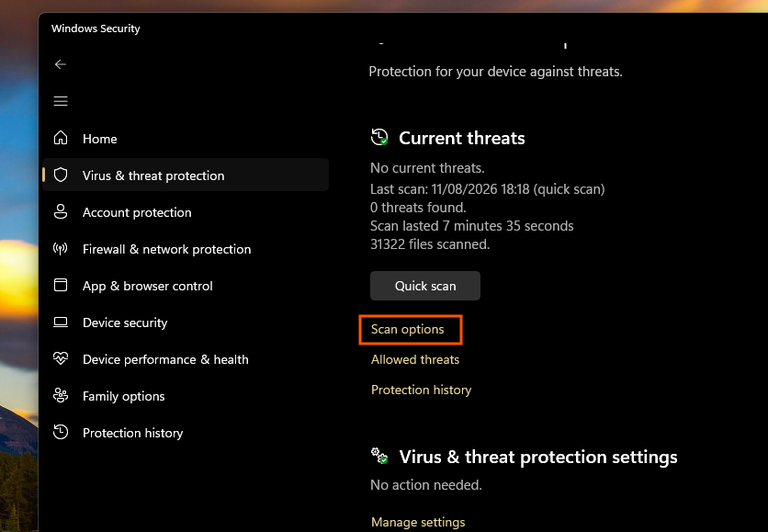768x532 pixels.
Task: Click the Firewall antenna icon
Action: click(x=61, y=248)
